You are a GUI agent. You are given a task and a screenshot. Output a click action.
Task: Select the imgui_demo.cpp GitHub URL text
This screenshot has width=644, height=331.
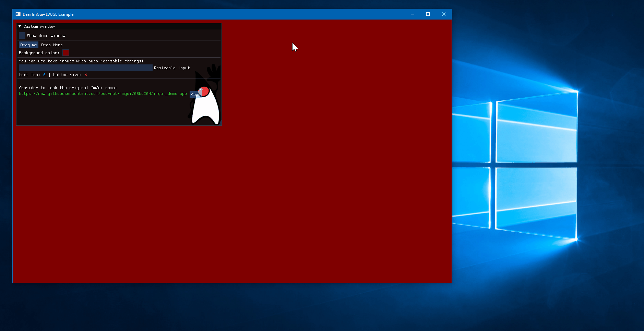103,94
